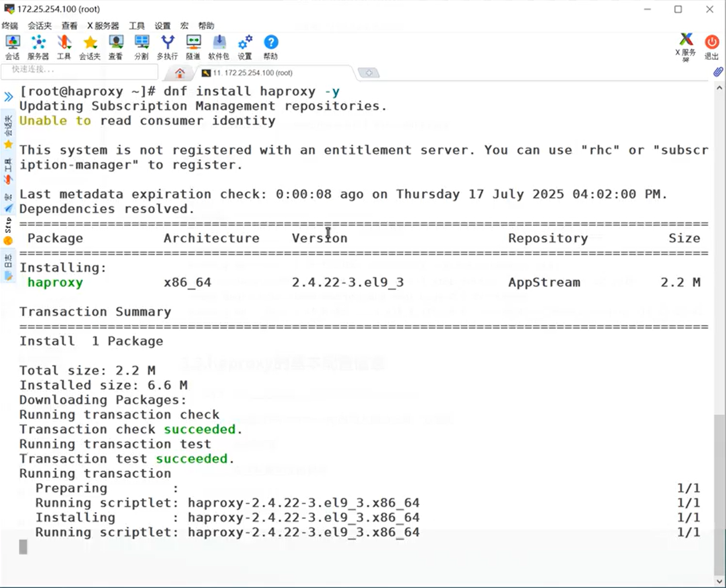Click the X 服务 X server icon
The width and height of the screenshot is (726, 588).
click(686, 47)
